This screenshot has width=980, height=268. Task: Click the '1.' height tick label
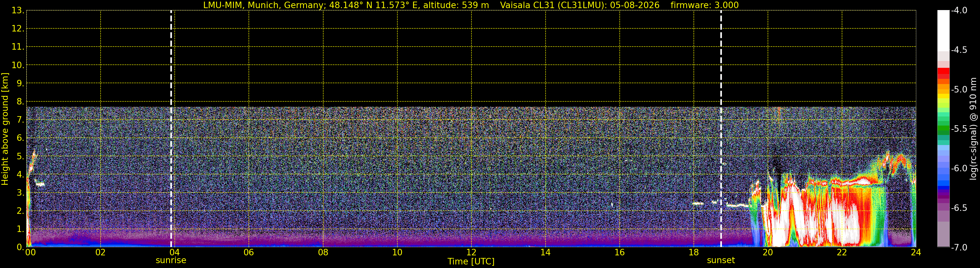click(x=20, y=229)
